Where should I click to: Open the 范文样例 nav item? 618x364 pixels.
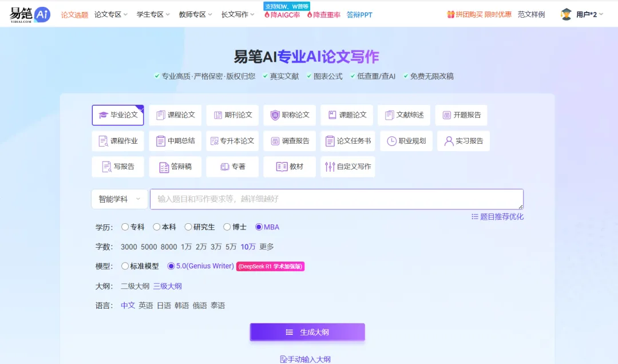[531, 14]
